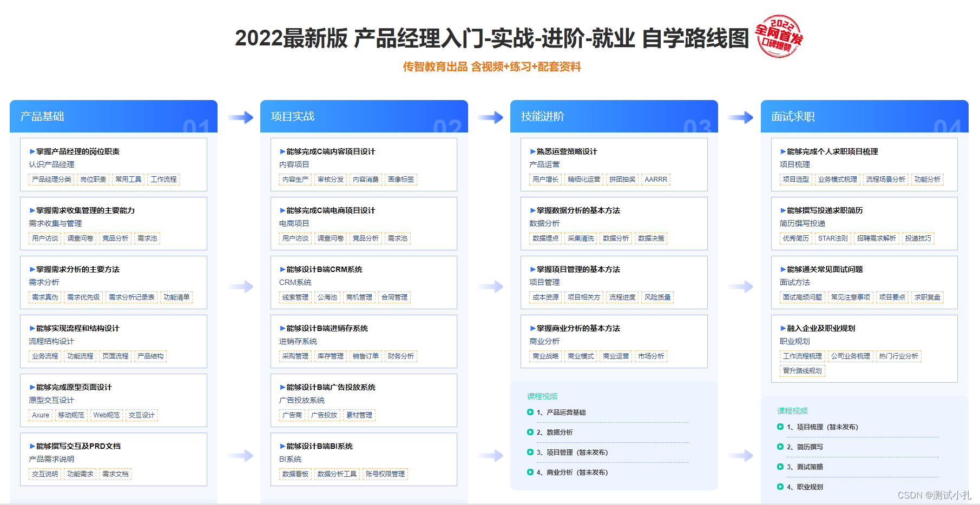This screenshot has height=505, width=980.
Task: Click the 面试高频问题 tag
Action: tap(803, 297)
